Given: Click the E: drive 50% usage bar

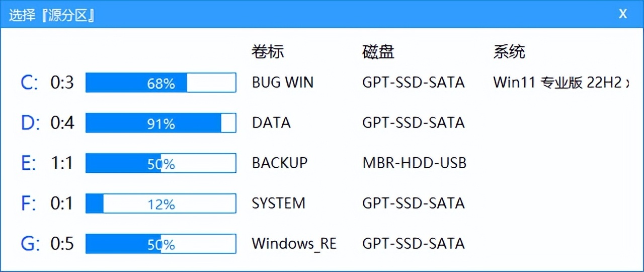Looking at the screenshot, I should (x=160, y=163).
